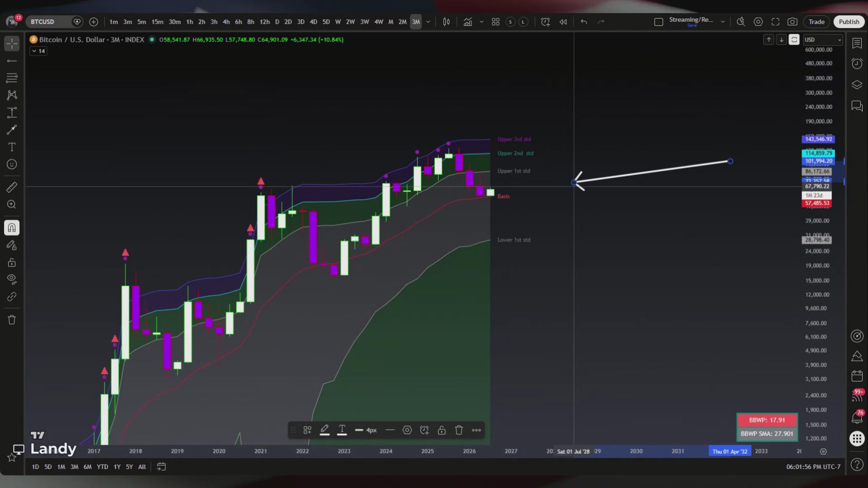This screenshot has height=488, width=868.
Task: Take a chart snapshot with camera icon
Action: (x=793, y=22)
